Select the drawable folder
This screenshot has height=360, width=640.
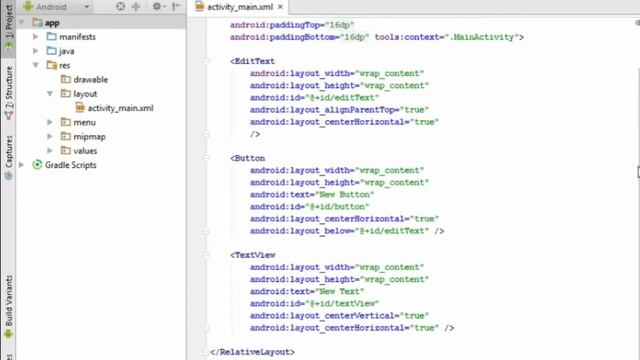pos(91,80)
